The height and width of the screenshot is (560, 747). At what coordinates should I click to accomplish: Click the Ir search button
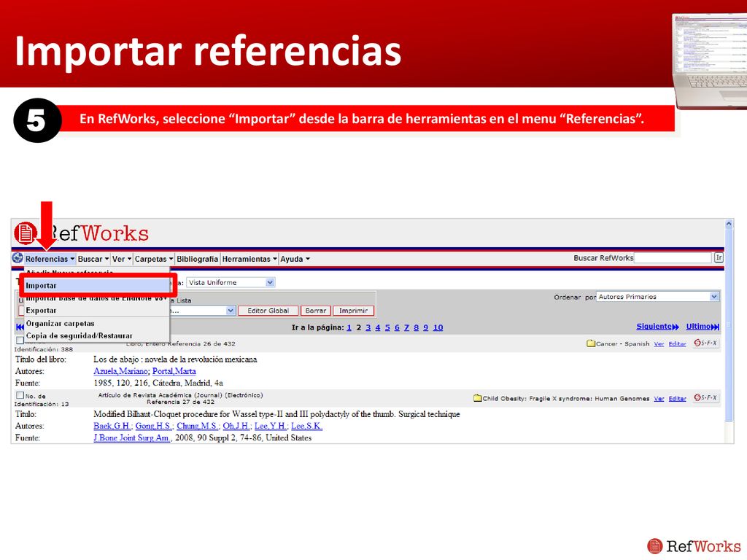tap(719, 257)
